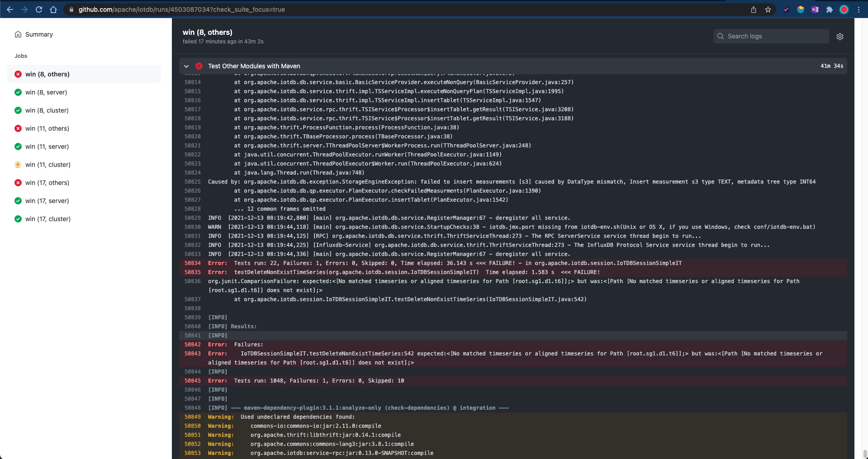
Task: Click the '[INFO] Results:' log line
Action: click(232, 327)
